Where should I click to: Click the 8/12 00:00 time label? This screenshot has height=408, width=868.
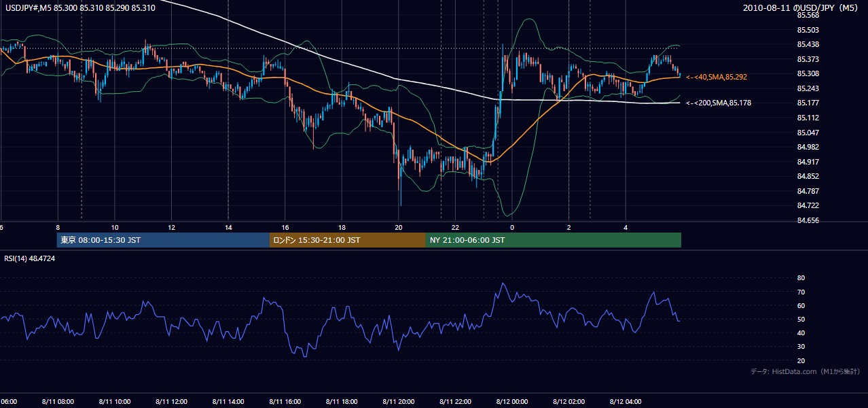(x=512, y=402)
